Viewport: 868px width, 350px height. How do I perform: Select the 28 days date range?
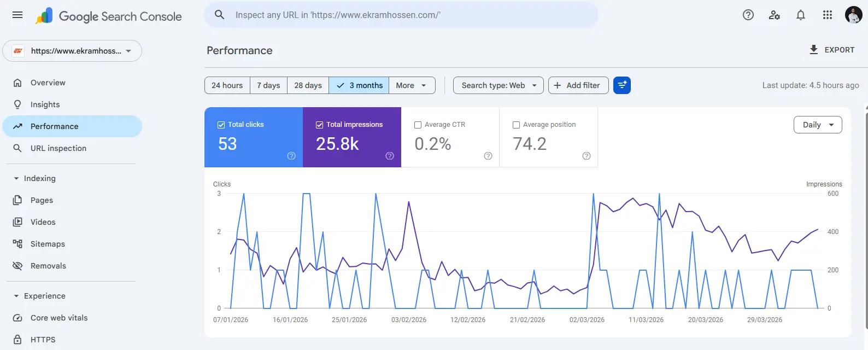click(x=308, y=85)
